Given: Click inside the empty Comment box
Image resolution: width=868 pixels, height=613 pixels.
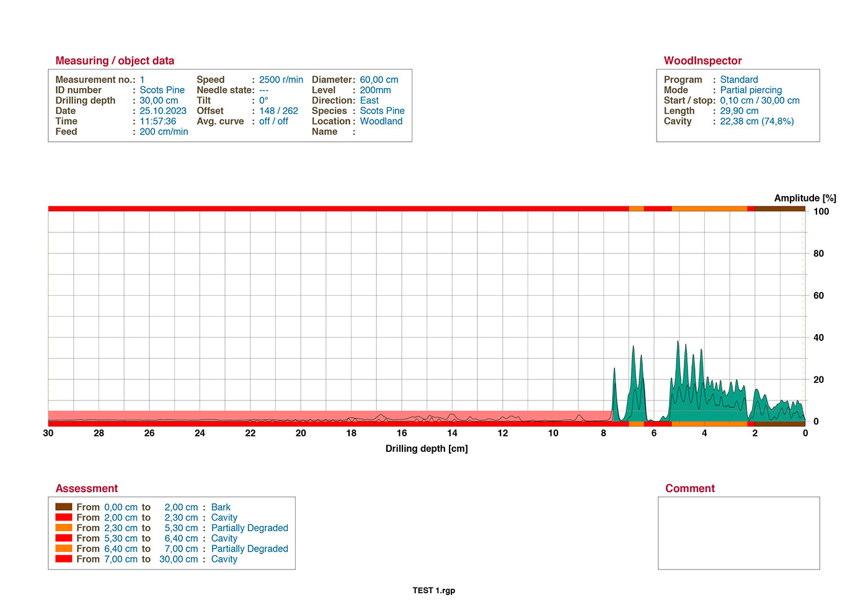Looking at the screenshot, I should coord(738,533).
